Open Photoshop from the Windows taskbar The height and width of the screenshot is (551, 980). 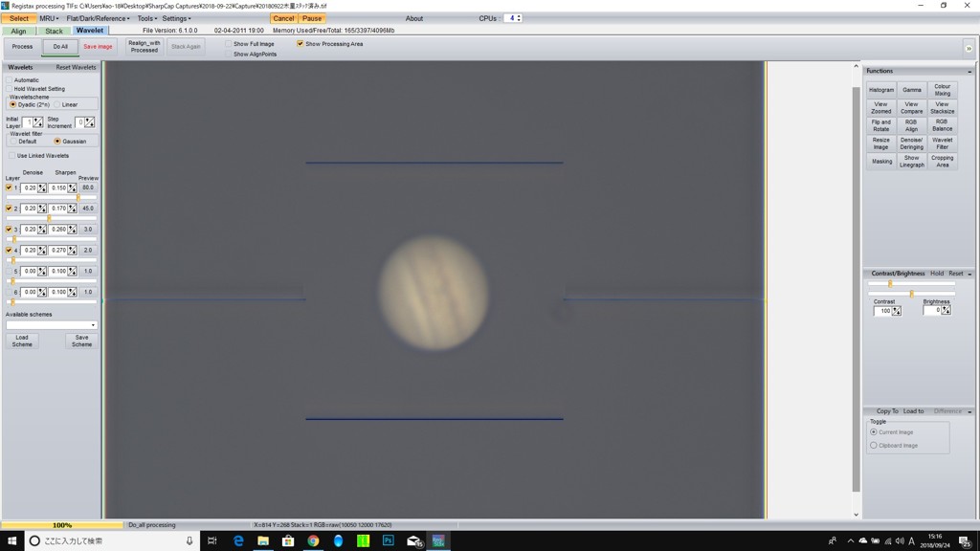click(388, 540)
